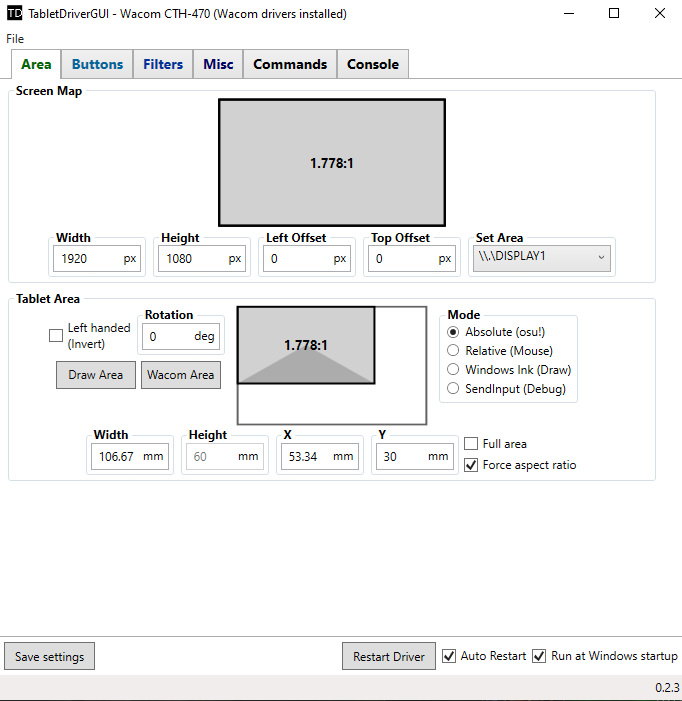The height and width of the screenshot is (701, 682).
Task: Click the Tablet Area Height field
Action: 225,456
